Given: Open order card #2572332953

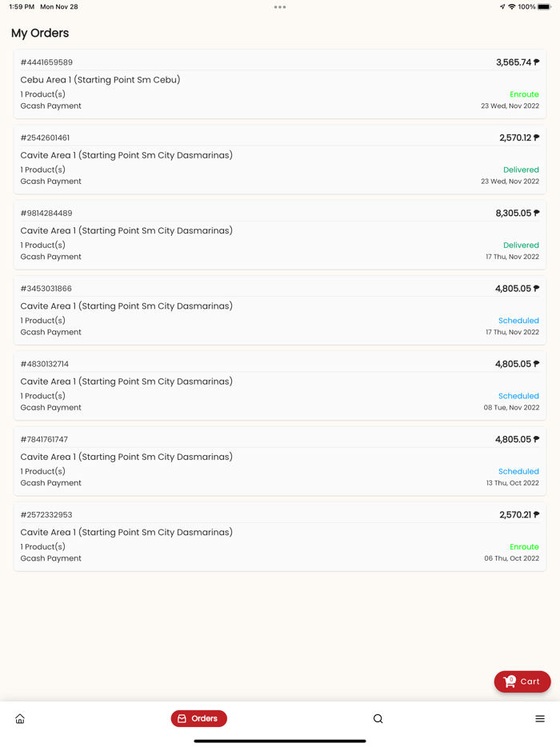Looking at the screenshot, I should pos(280,536).
